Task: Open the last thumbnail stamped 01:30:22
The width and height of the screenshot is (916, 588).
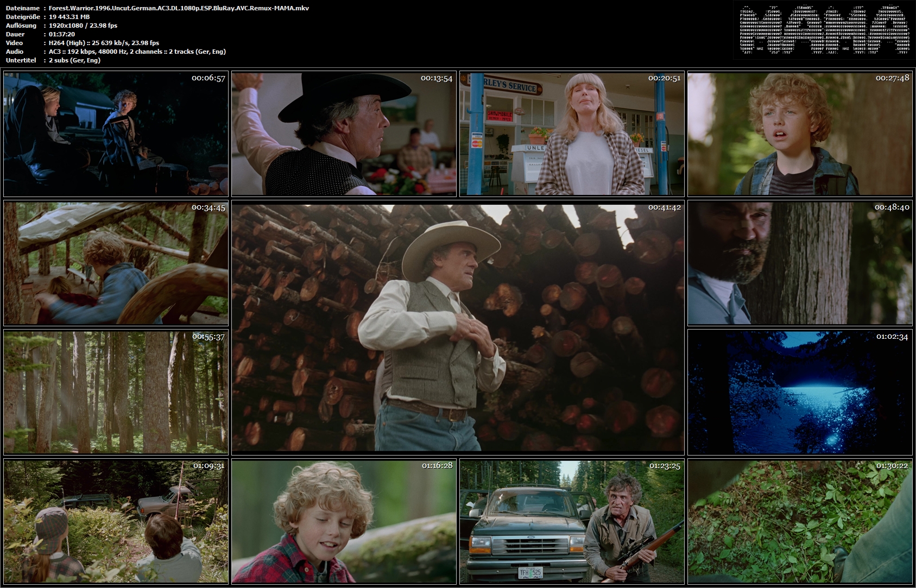Action: tap(800, 522)
